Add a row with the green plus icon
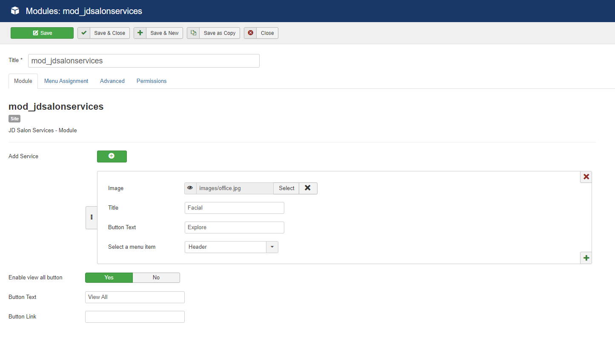 (586, 258)
